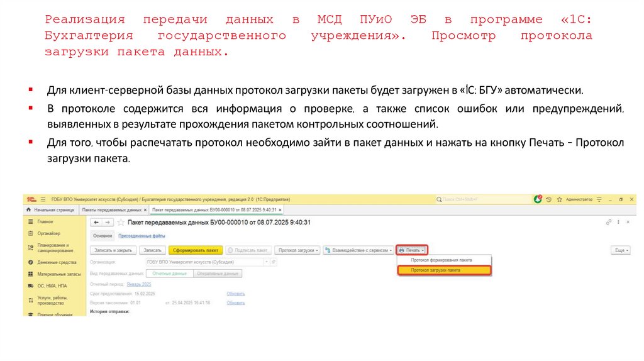Open the history clock icon
This screenshot has width=644, height=361.
[x=548, y=199]
